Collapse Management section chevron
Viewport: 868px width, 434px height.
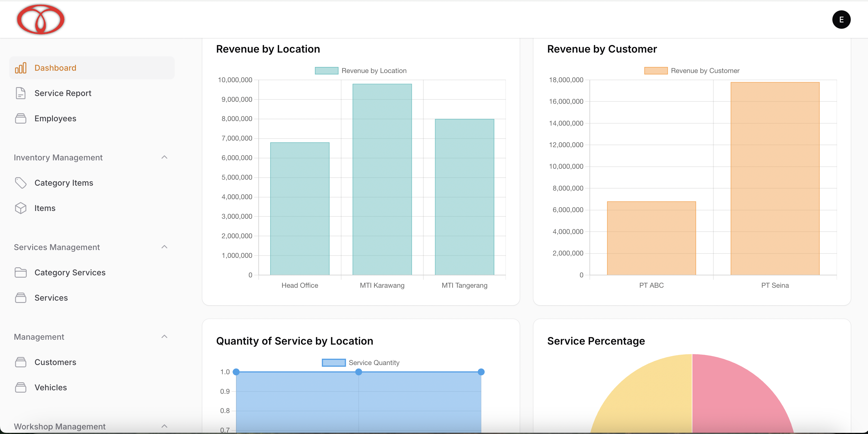164,336
